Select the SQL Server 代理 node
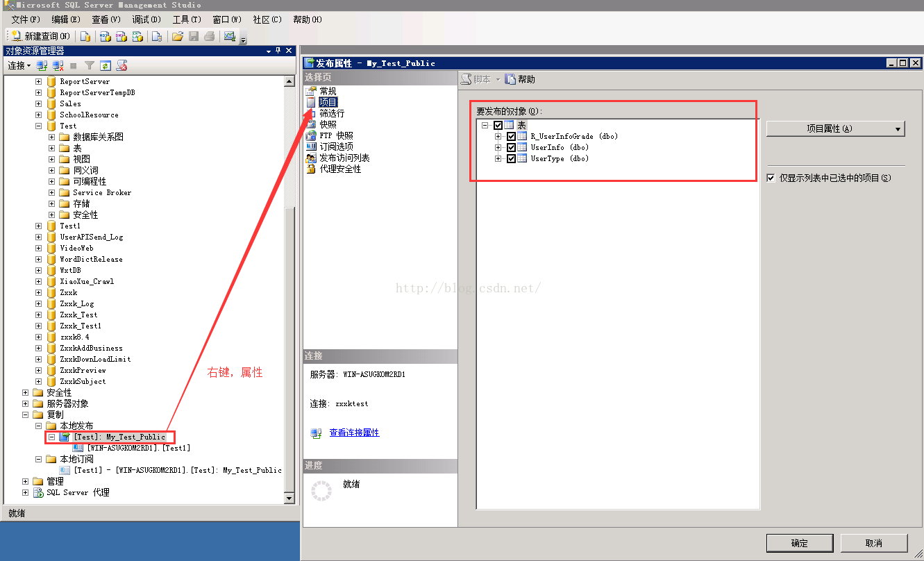Screen dimensions: 924x561 [x=78, y=492]
